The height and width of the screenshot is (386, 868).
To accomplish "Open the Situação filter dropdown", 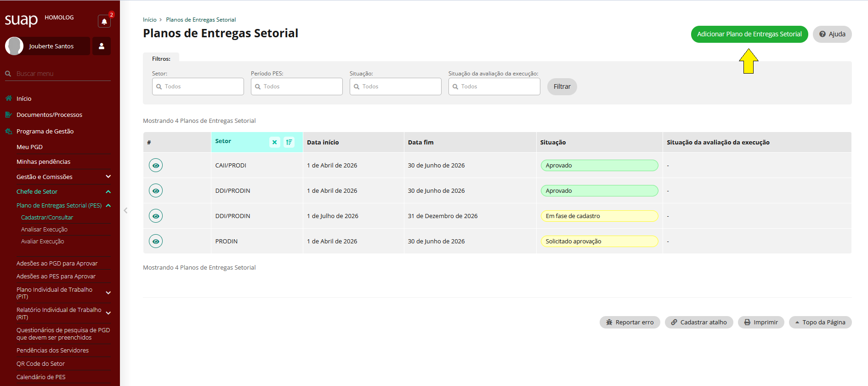I will pos(396,86).
